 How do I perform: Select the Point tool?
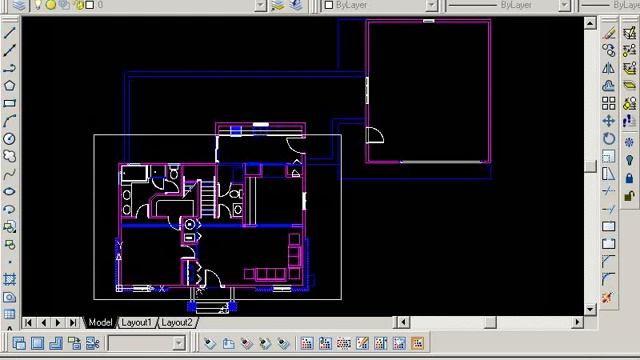tap(9, 262)
